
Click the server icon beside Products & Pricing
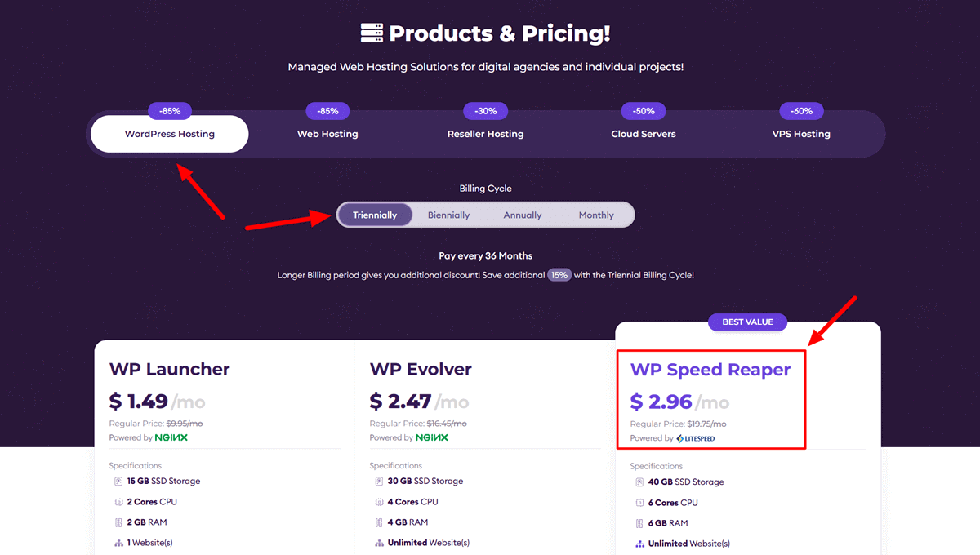[372, 33]
